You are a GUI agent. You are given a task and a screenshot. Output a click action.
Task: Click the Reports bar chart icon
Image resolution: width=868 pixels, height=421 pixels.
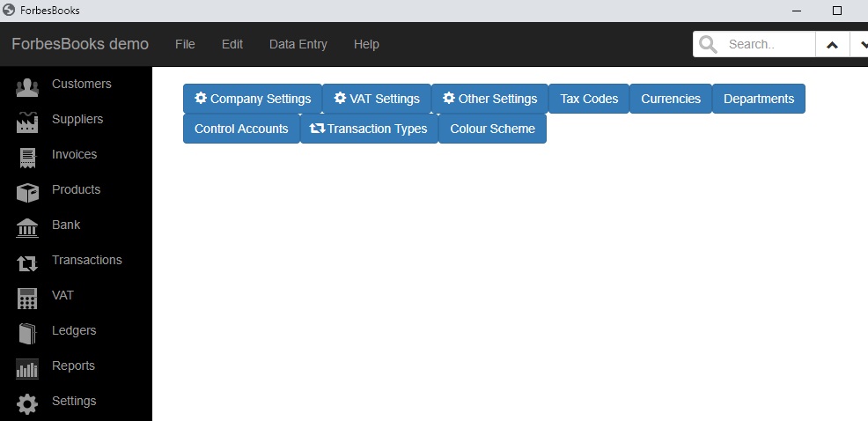(x=27, y=369)
